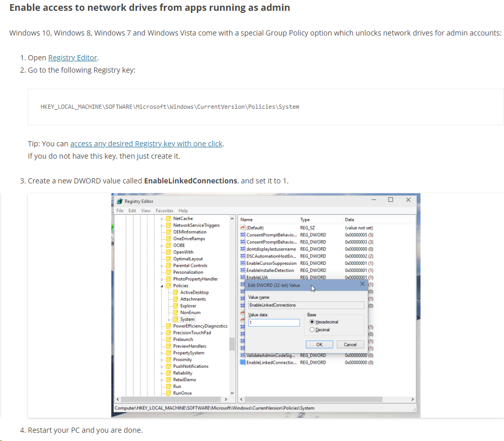Select the OneDriveRamps folder icon
The height and width of the screenshot is (441, 504).
coord(168,239)
